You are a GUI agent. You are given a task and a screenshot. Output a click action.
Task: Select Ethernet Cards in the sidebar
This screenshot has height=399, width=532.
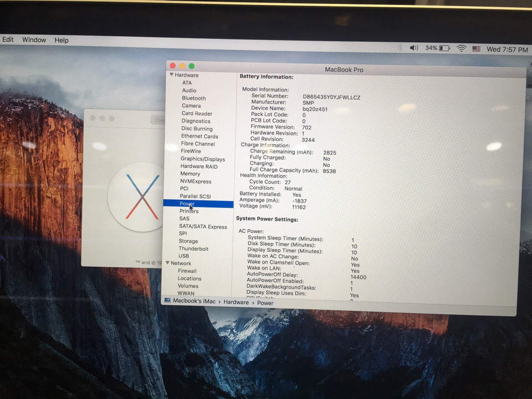[200, 136]
